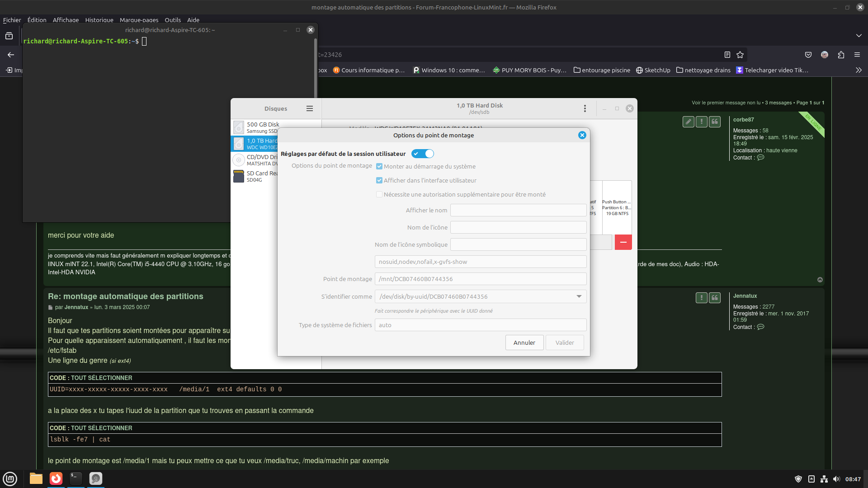Click quote icon on corbe87's post
Image resolution: width=868 pixels, height=488 pixels.
click(715, 122)
